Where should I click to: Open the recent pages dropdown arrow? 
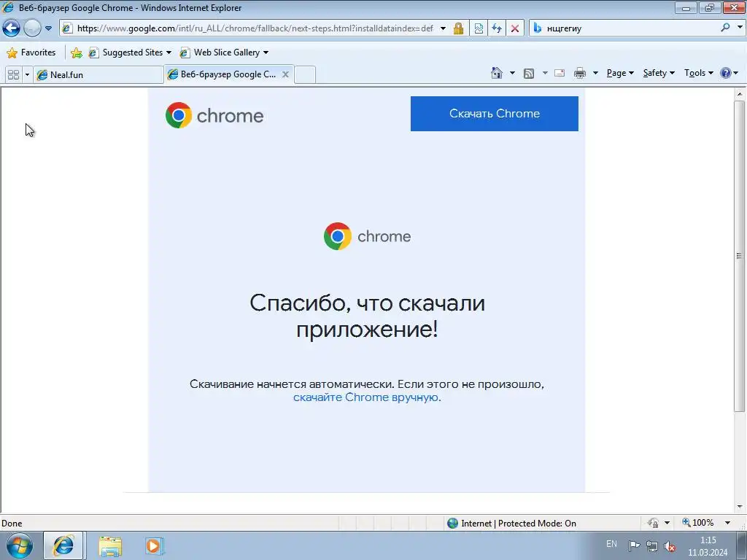point(48,28)
